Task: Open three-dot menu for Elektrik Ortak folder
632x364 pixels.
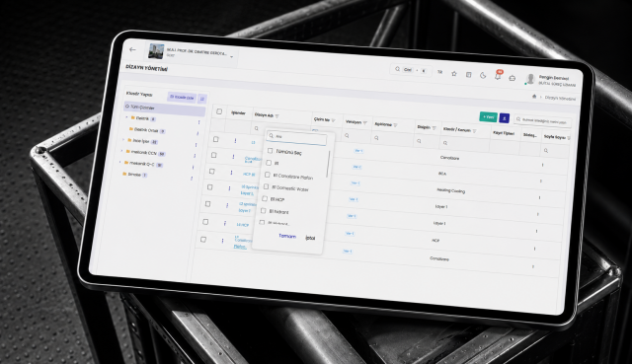Action: pyautogui.click(x=197, y=133)
